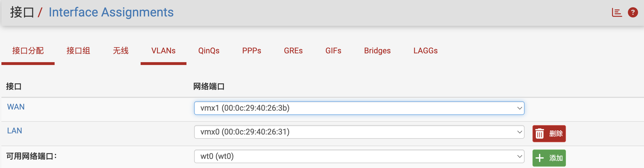The image size is (644, 168).
Task: Open the WAN interface link
Action: click(16, 107)
